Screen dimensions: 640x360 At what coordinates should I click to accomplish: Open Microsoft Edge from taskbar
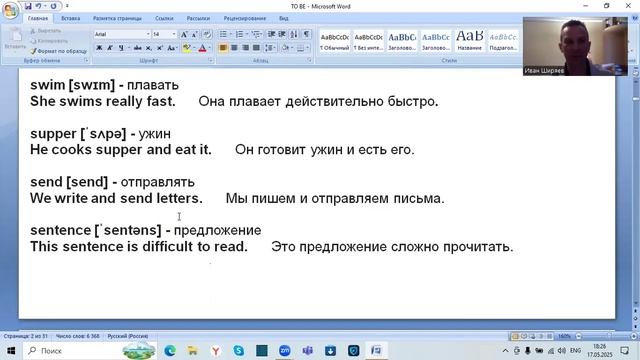pyautogui.click(x=170, y=351)
